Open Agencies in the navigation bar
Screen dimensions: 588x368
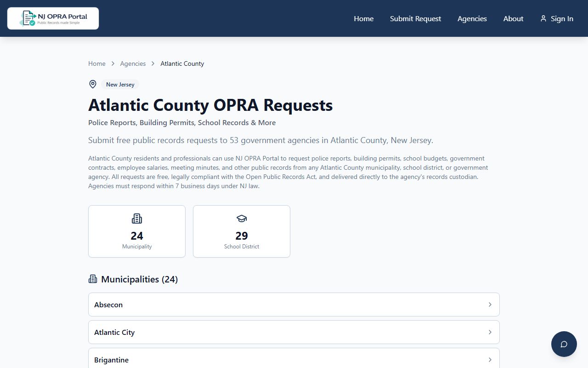click(x=472, y=18)
